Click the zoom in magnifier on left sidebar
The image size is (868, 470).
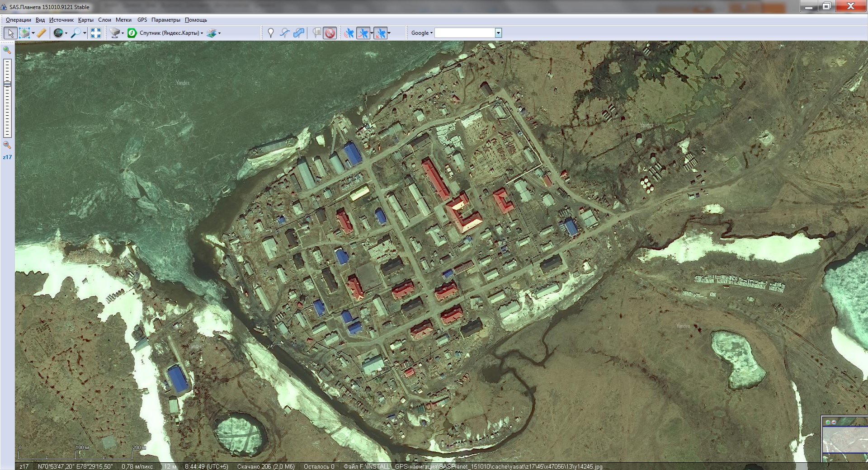pos(7,50)
